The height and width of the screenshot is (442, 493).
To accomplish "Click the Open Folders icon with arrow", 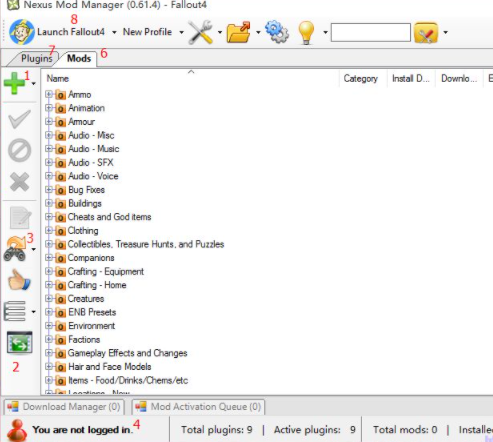I will (238, 32).
